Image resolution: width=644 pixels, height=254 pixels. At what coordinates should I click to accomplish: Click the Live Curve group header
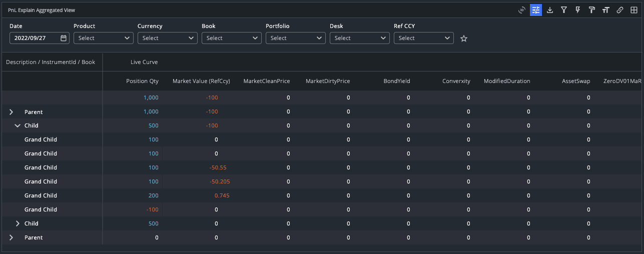pyautogui.click(x=144, y=62)
